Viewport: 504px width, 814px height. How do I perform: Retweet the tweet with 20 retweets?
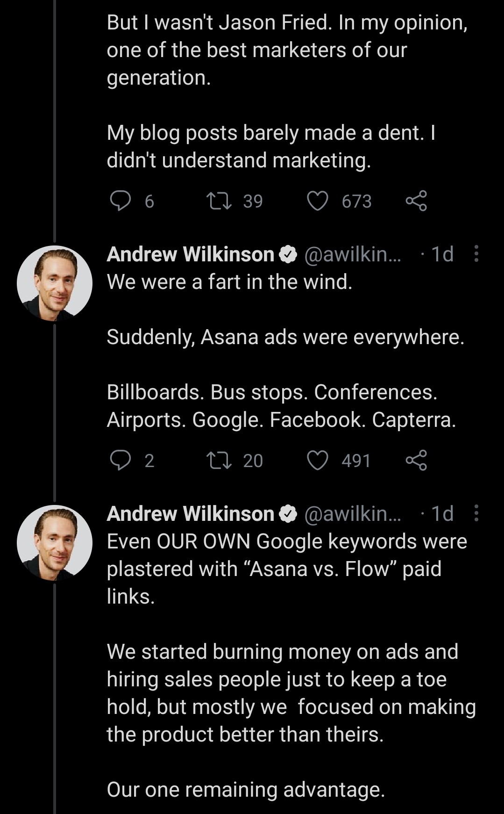(x=219, y=461)
